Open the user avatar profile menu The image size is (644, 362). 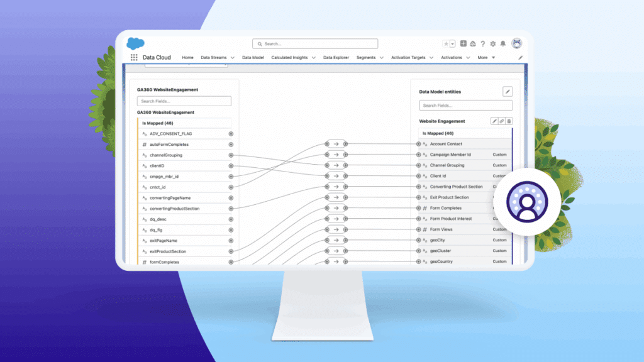point(517,43)
